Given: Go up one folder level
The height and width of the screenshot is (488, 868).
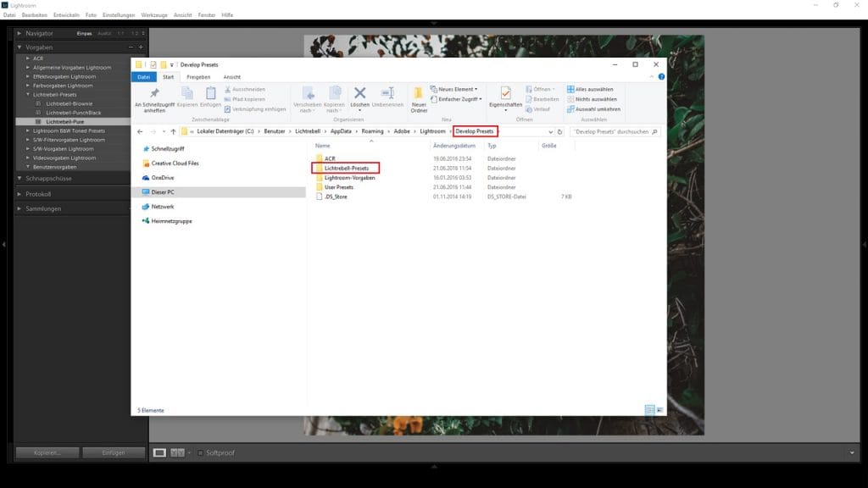Looking at the screenshot, I should pos(173,131).
